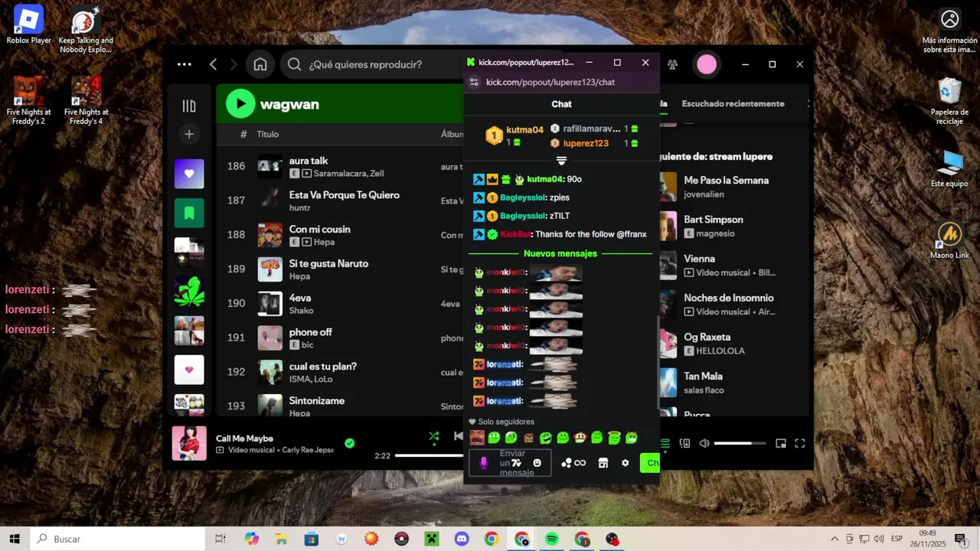The image size is (980, 551).
Task: Jump to 'Nuevos mensajes' in chat
Action: 560,253
